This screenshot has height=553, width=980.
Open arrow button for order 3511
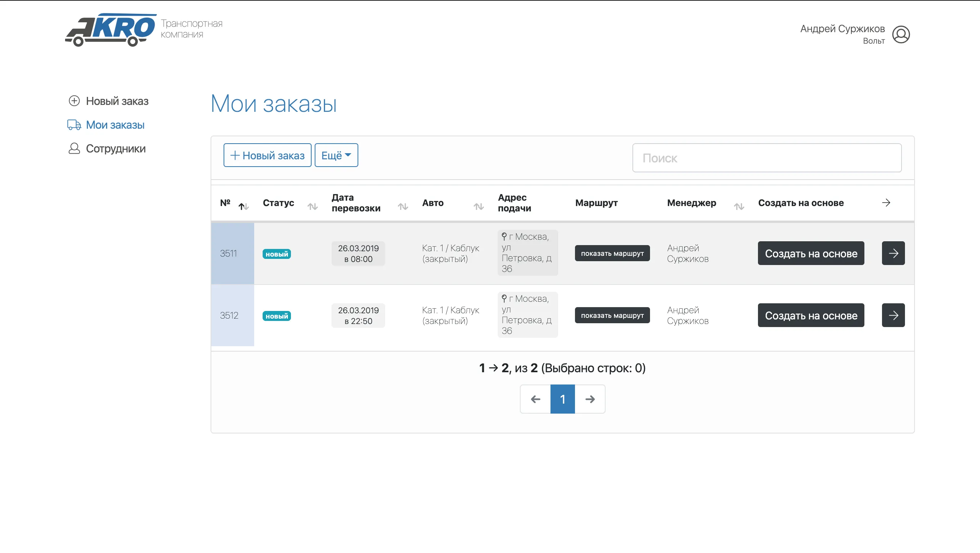tap(893, 253)
